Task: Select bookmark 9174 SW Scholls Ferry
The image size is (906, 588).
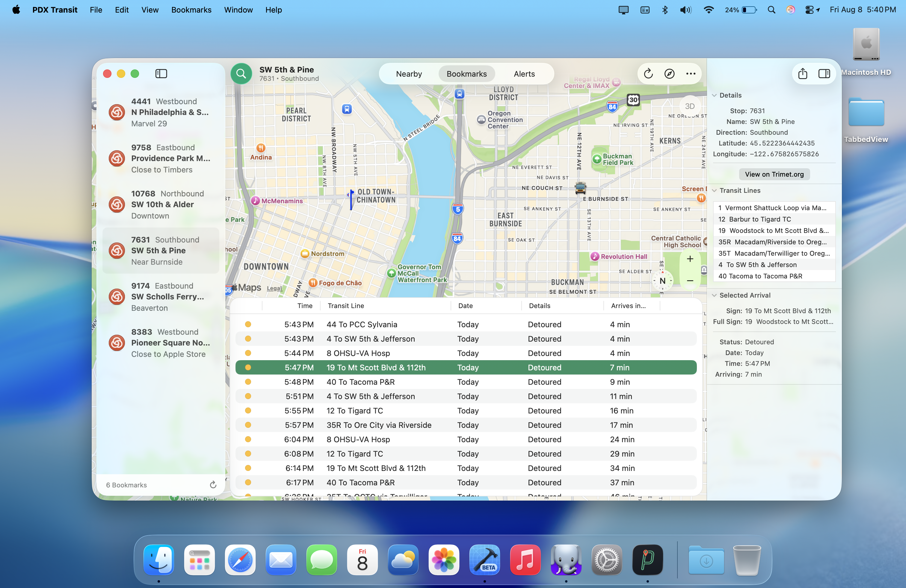Action: pyautogui.click(x=161, y=297)
